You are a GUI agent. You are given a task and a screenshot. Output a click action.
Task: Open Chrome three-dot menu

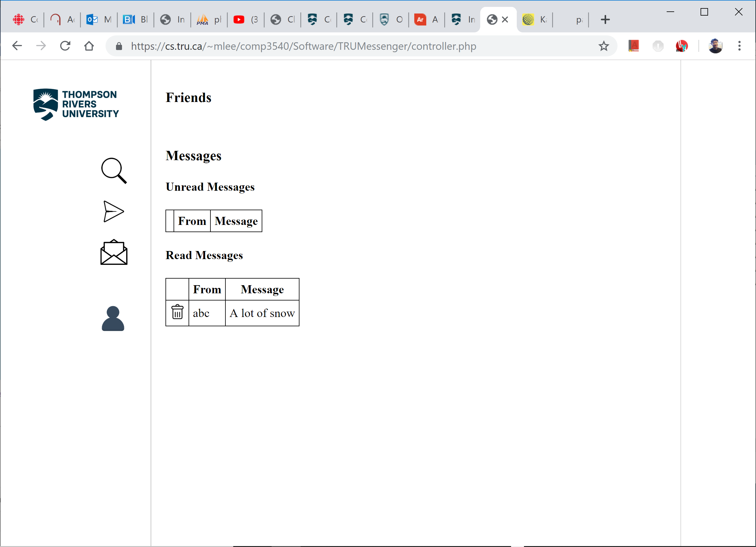pos(739,46)
